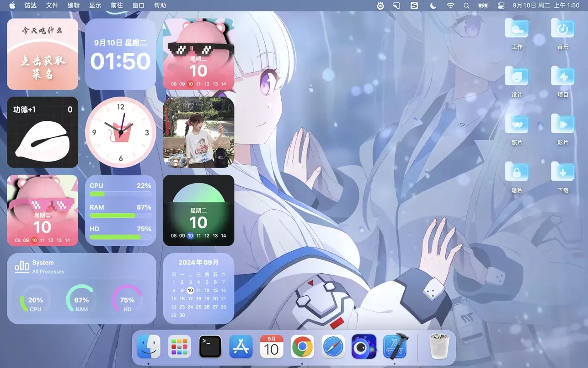Image resolution: width=588 pixels, height=368 pixels.
Task: Open Safari from the Dock
Action: point(333,346)
